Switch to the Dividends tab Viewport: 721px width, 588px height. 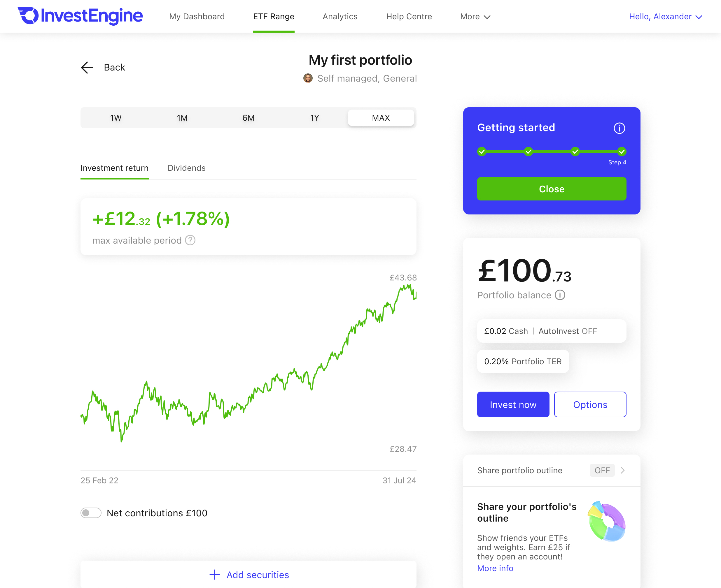(x=186, y=168)
